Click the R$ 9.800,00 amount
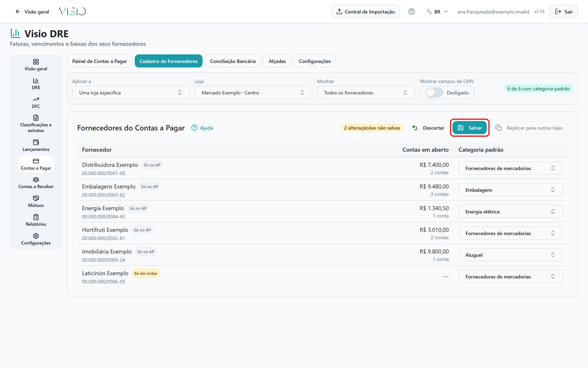 coord(434,251)
